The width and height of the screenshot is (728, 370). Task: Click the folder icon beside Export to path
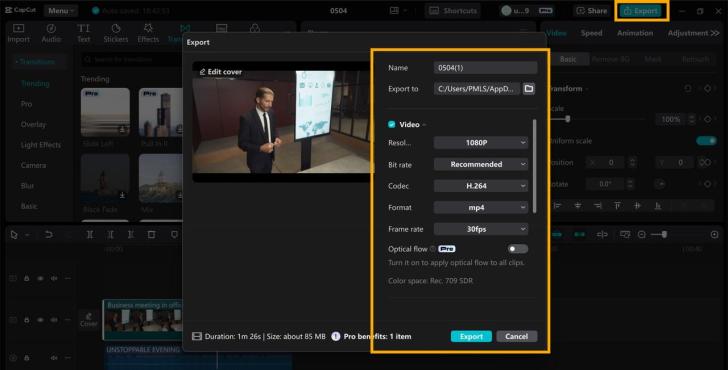(x=528, y=88)
